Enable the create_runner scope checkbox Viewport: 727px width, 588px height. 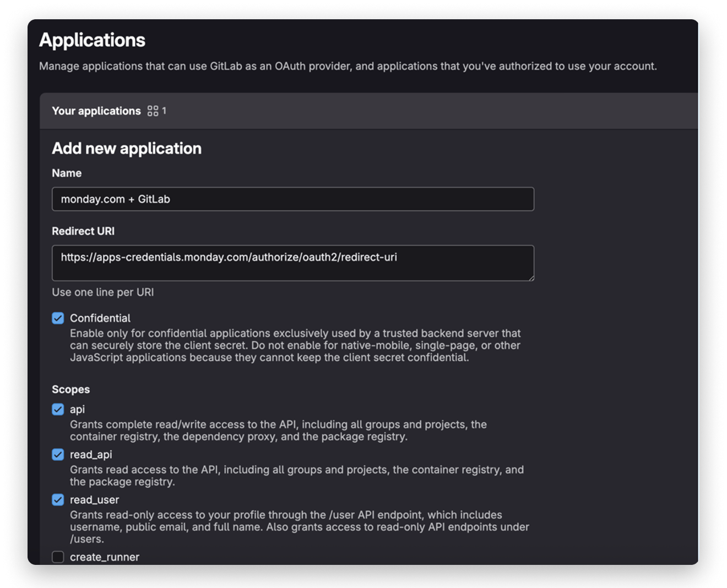pyautogui.click(x=58, y=557)
